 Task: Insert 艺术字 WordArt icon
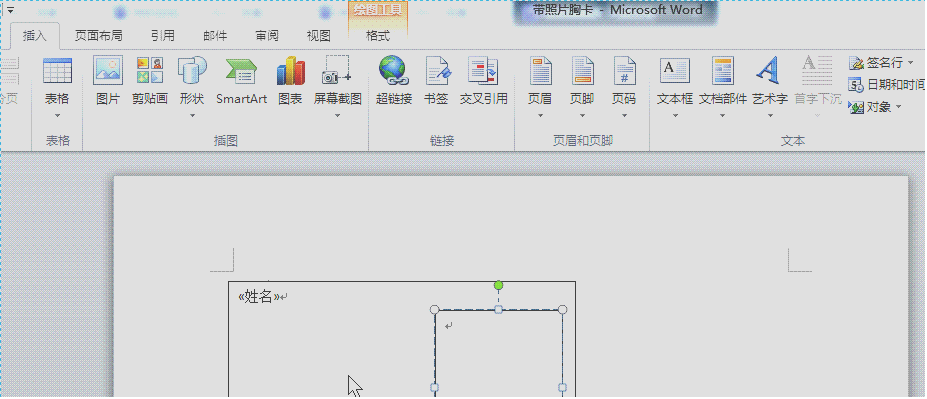(x=769, y=71)
